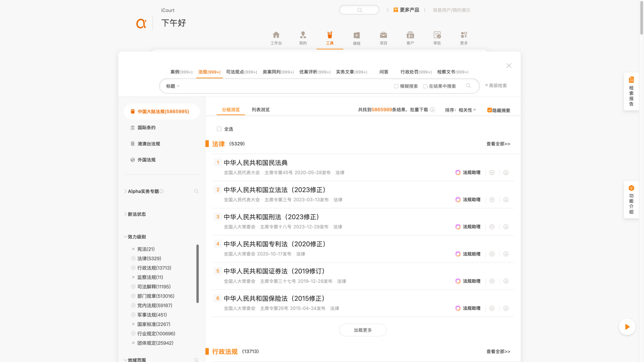Viewport: 644px width, 362px height.
Task: Open 法规助理 for 中华人民共和国专利法
Action: [x=468, y=254]
